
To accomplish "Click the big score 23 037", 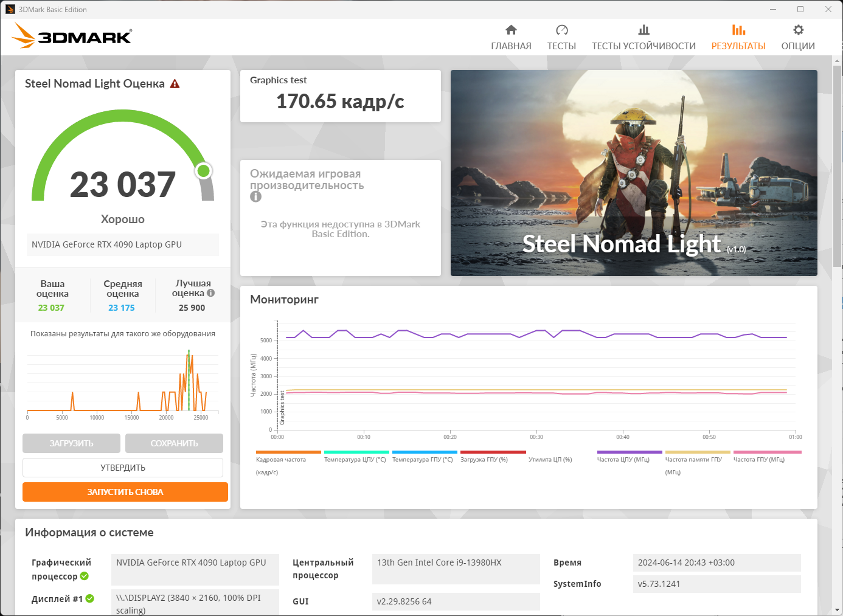I will click(x=123, y=184).
